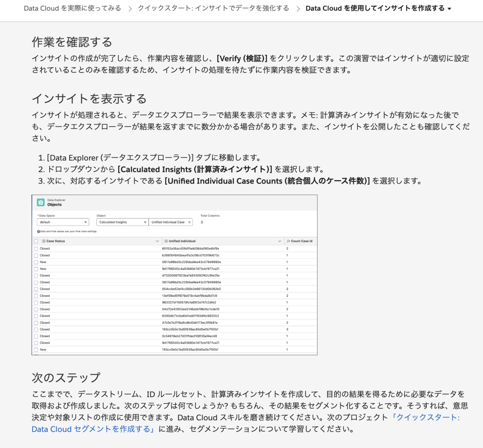Screen dimensions: 483x448
Task: Click Total Columns value '3'
Action: click(x=202, y=222)
